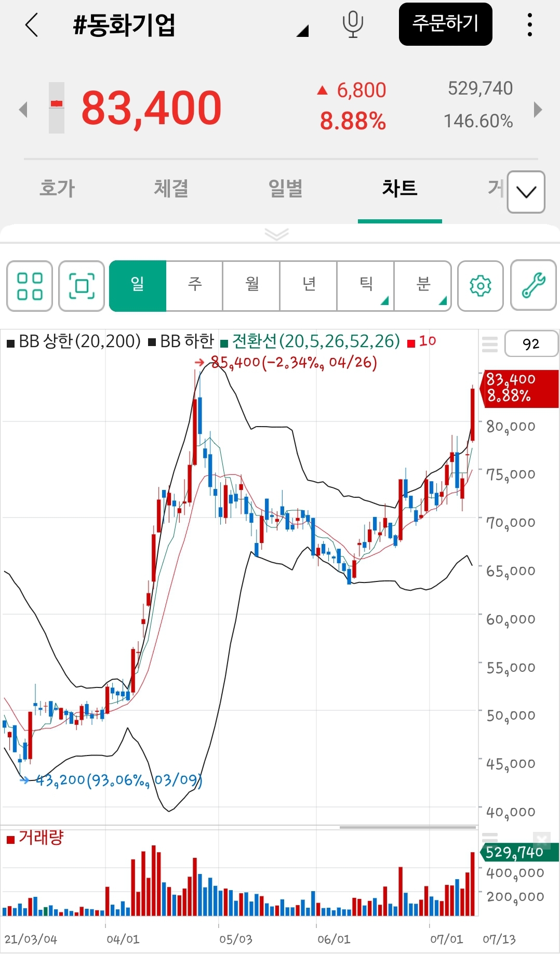This screenshot has height=954, width=560.
Task: Tap the 04/01 date axis label
Action: click(123, 939)
